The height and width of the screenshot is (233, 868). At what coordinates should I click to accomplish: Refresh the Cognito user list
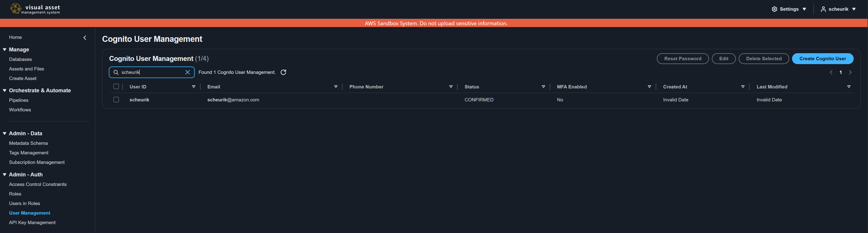point(283,72)
